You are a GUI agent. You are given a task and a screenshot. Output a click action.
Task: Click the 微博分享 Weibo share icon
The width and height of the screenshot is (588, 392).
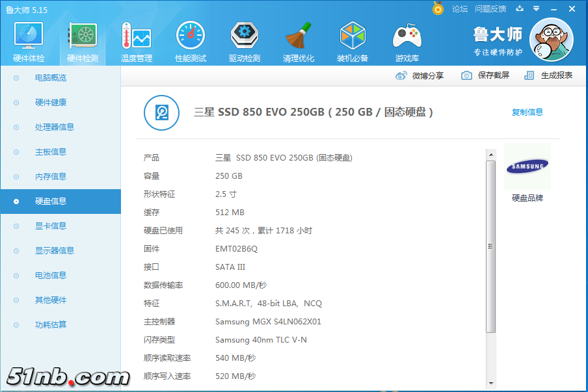[401, 75]
